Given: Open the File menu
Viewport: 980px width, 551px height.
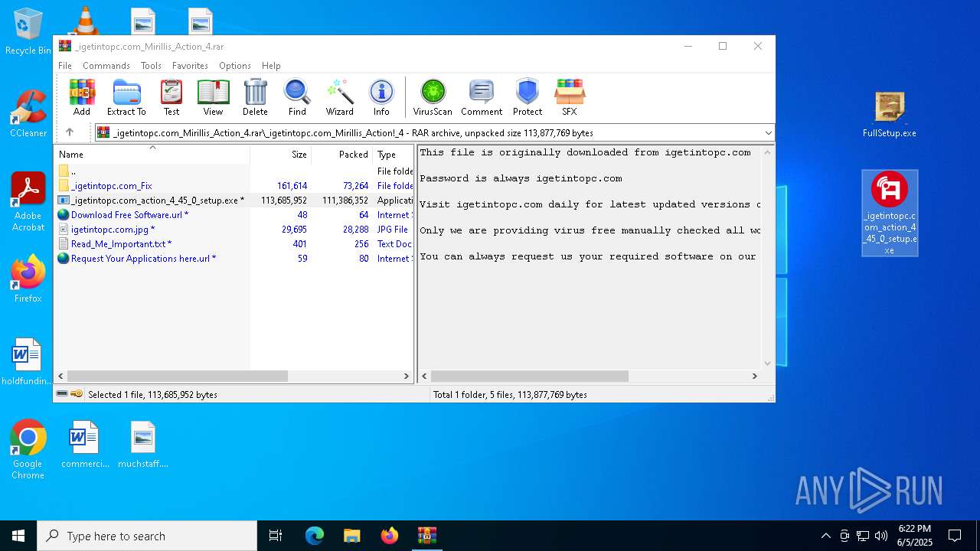Looking at the screenshot, I should click(x=65, y=66).
